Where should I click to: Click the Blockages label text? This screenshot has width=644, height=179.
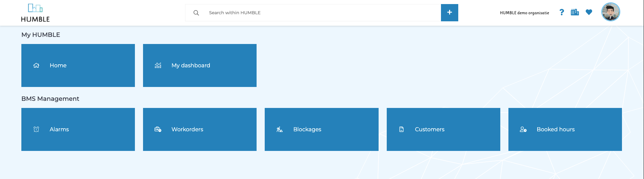coord(307,129)
